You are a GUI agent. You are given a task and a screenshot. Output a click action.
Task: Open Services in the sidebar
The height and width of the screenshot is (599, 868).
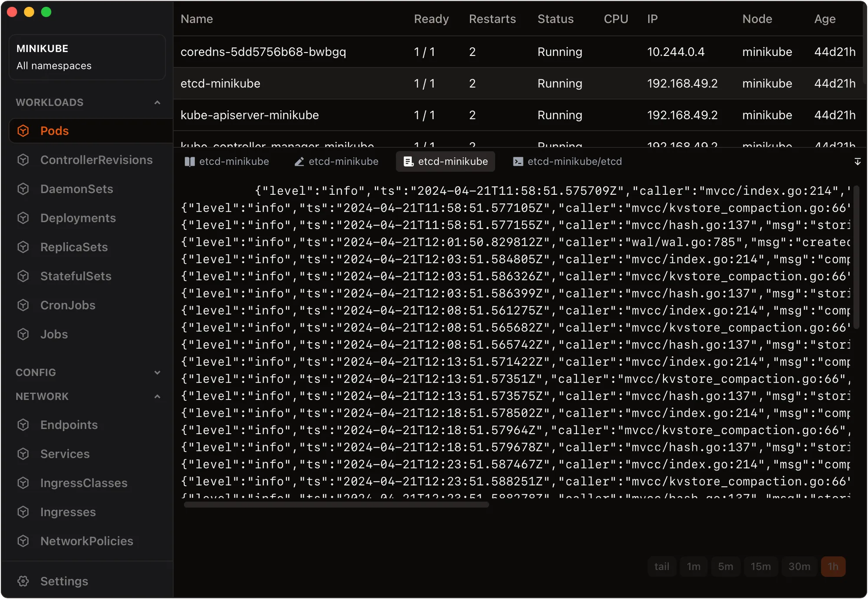click(65, 454)
